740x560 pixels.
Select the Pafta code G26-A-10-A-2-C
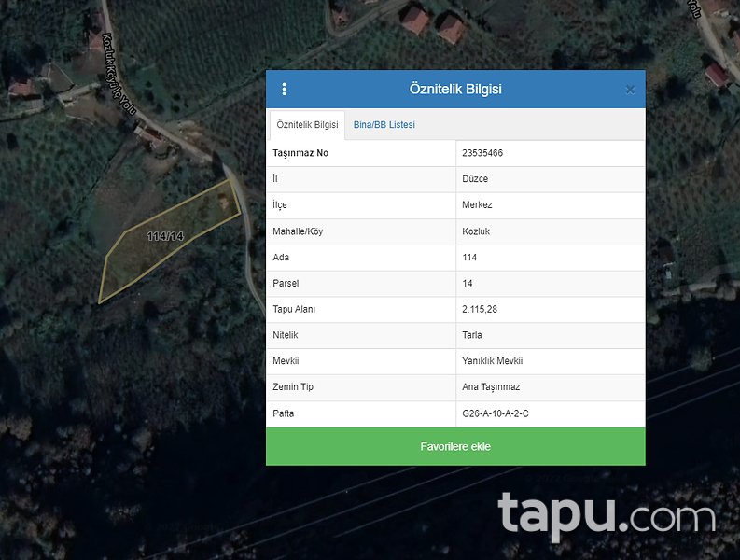496,413
